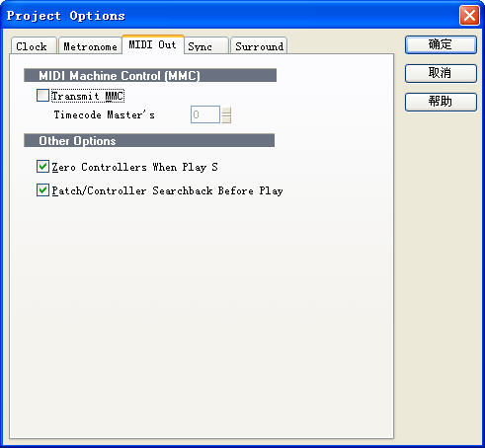Confirm settings with the 确定 button
This screenshot has height=448, width=485.
coord(441,44)
